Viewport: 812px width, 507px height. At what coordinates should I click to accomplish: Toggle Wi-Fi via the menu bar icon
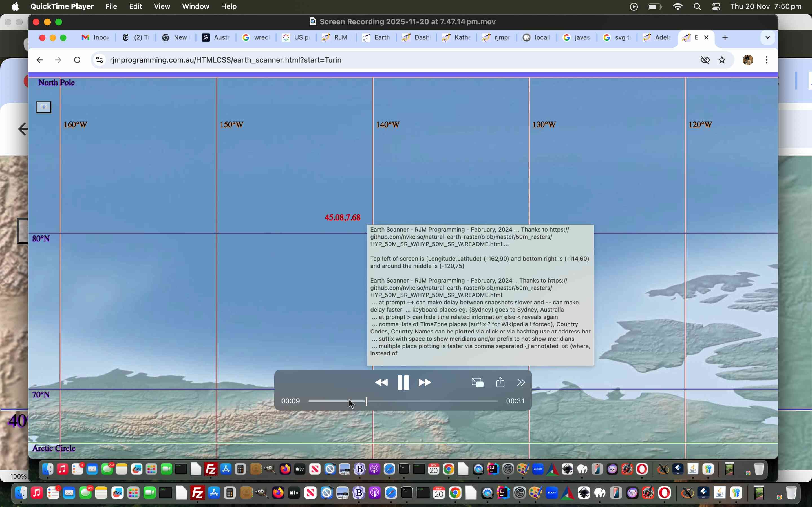678,6
